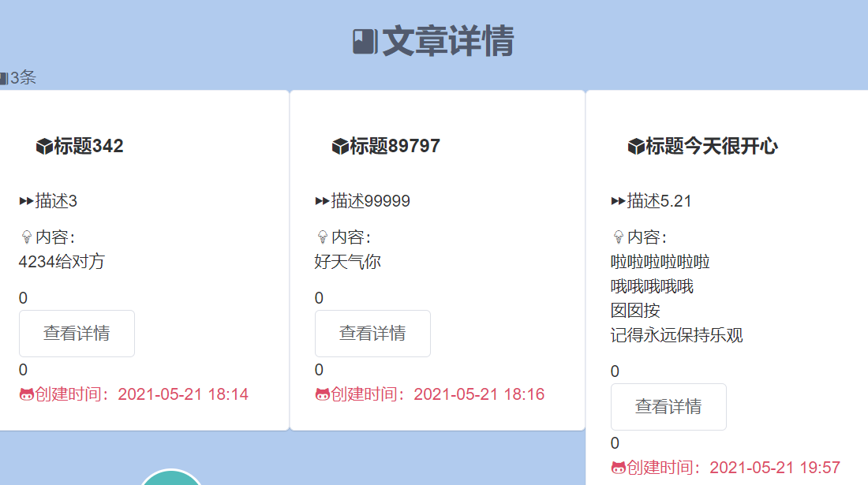Click the teal circle at the page bottom
Screen dimensions: 868x485
click(x=171, y=477)
